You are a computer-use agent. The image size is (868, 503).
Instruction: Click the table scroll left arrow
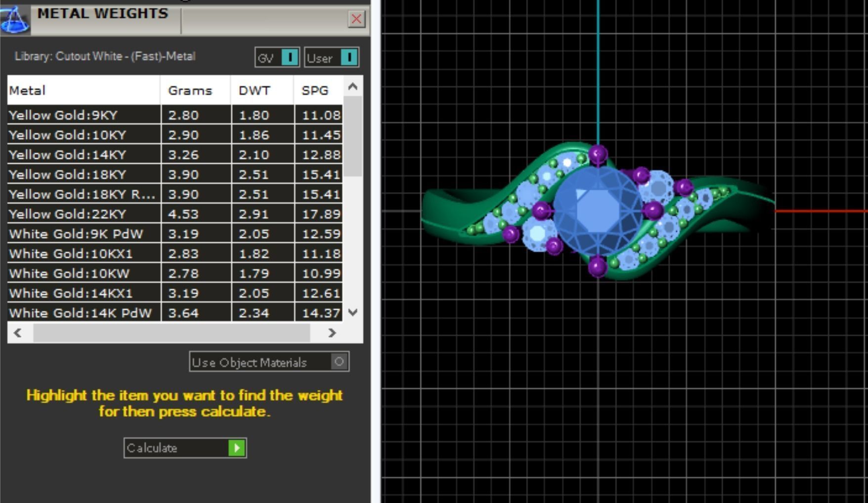pyautogui.click(x=18, y=333)
